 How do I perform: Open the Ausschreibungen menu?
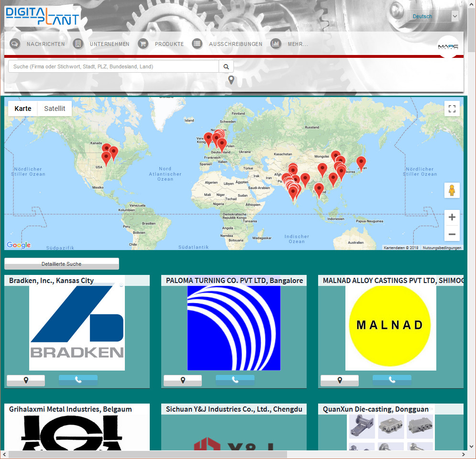(x=235, y=44)
